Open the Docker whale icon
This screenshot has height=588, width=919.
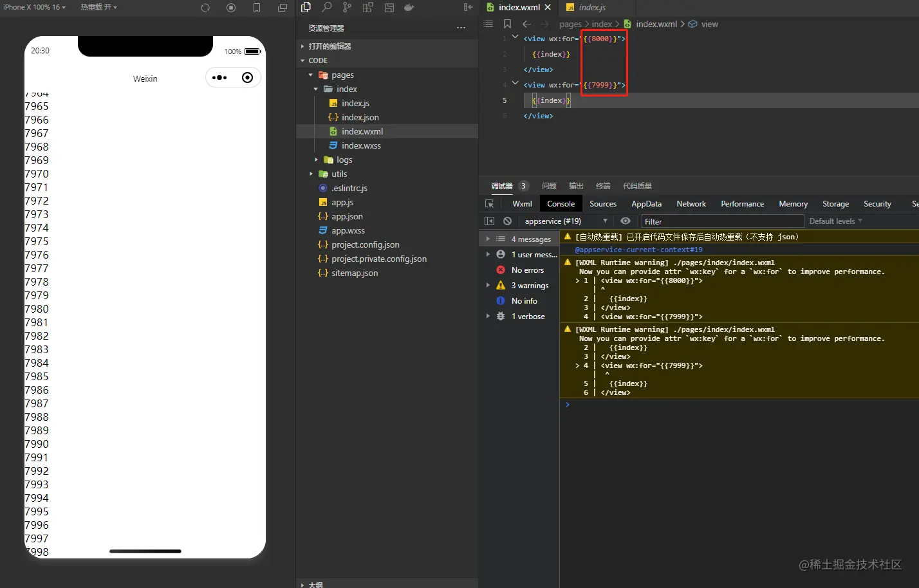pos(409,7)
